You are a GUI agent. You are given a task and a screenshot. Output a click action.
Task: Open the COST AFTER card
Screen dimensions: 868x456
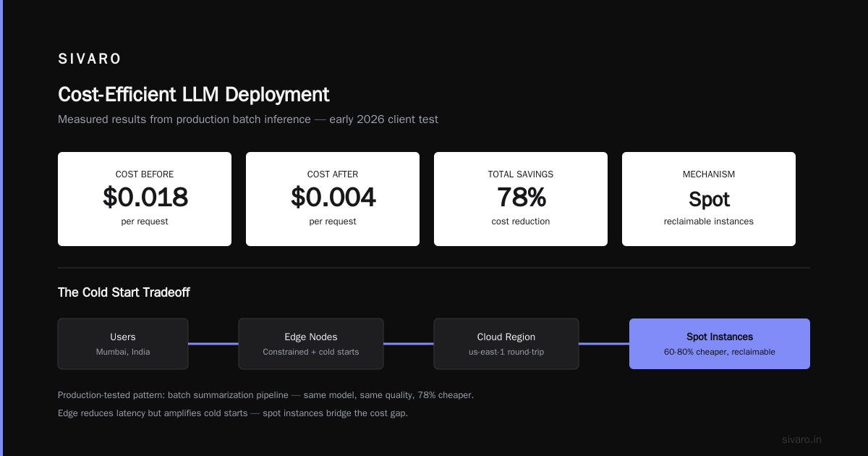pyautogui.click(x=333, y=199)
